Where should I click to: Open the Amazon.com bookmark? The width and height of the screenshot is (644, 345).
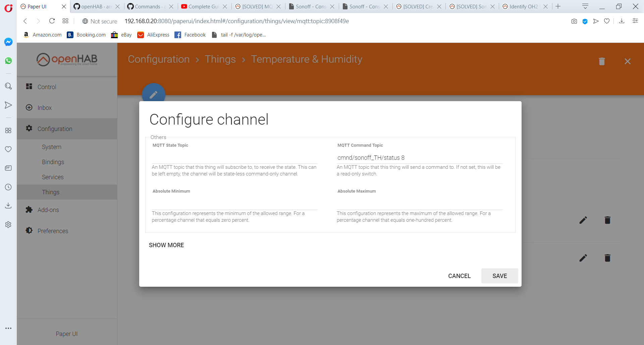point(43,35)
